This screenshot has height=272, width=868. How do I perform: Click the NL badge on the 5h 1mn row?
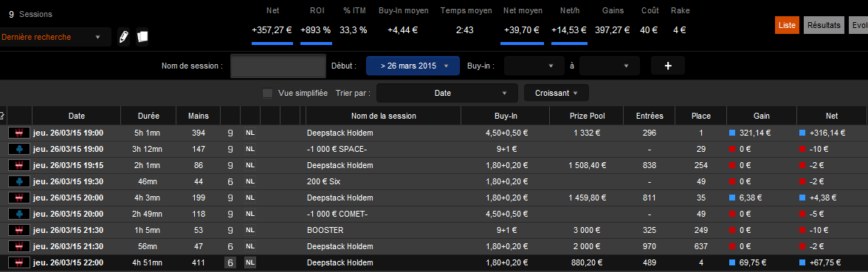point(250,133)
